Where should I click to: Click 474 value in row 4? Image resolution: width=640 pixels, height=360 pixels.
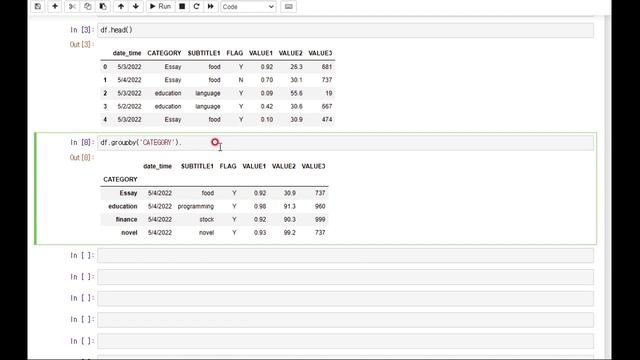pos(327,120)
